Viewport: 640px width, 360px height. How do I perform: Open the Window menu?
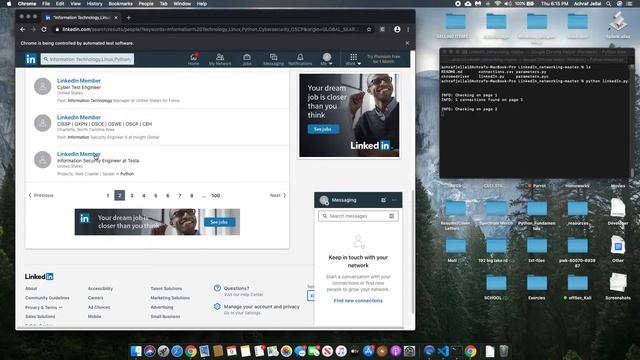[182, 4]
